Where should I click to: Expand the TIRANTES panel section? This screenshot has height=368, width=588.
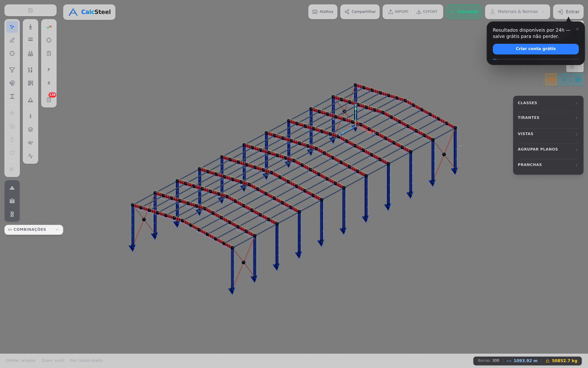(x=548, y=118)
